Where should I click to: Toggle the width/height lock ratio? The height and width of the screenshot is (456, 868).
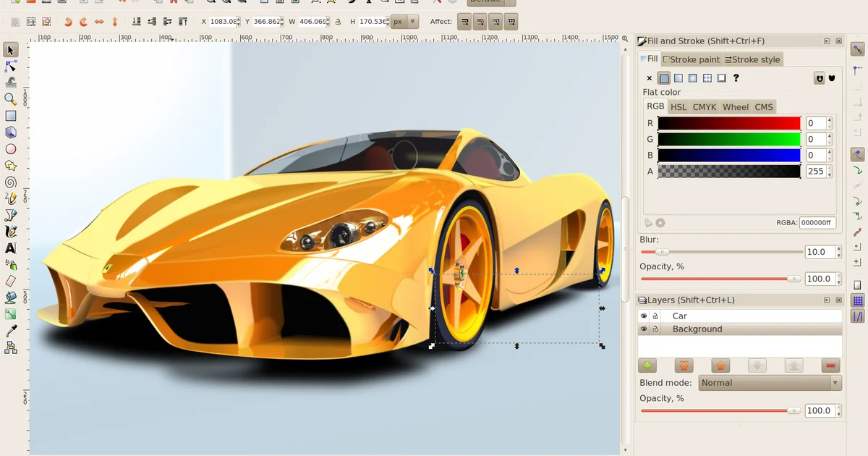tap(337, 22)
